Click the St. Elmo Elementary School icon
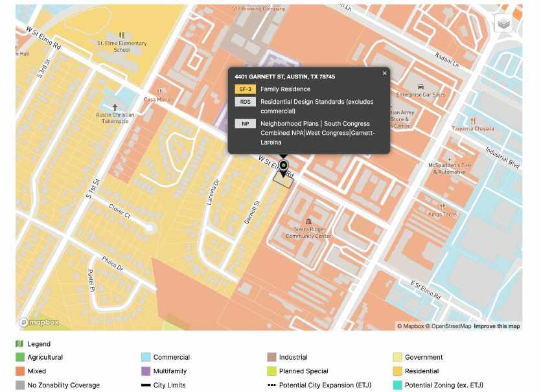 (121, 35)
